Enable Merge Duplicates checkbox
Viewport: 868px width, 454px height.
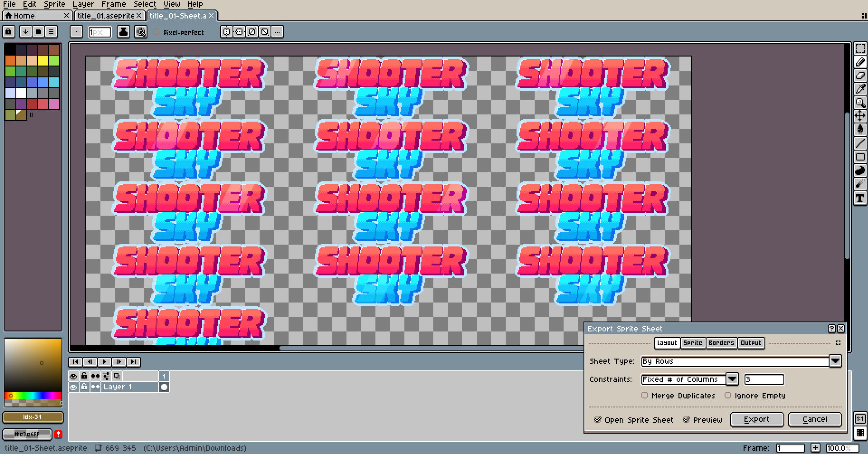[x=645, y=395]
